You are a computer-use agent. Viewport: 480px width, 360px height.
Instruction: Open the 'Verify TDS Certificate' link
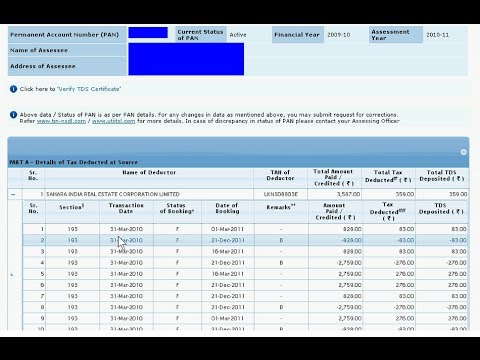tap(89, 89)
